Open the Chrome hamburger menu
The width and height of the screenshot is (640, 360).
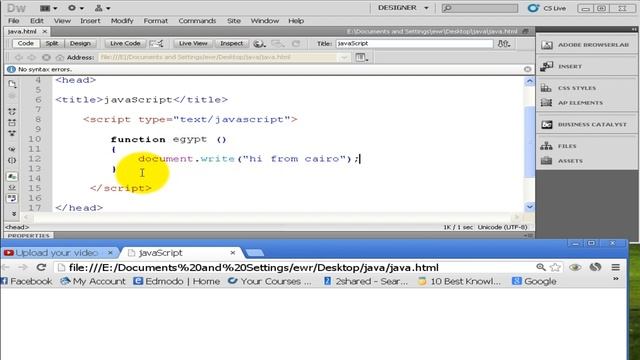[x=616, y=267]
